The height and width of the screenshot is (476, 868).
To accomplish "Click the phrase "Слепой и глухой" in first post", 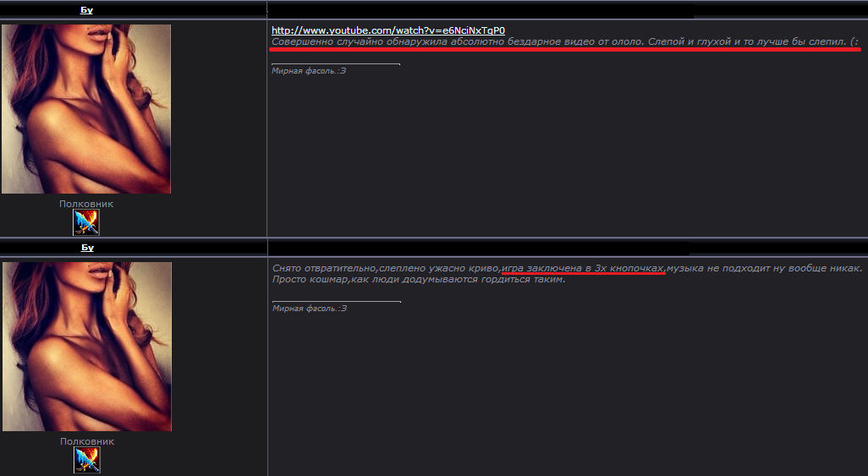I will click(677, 42).
